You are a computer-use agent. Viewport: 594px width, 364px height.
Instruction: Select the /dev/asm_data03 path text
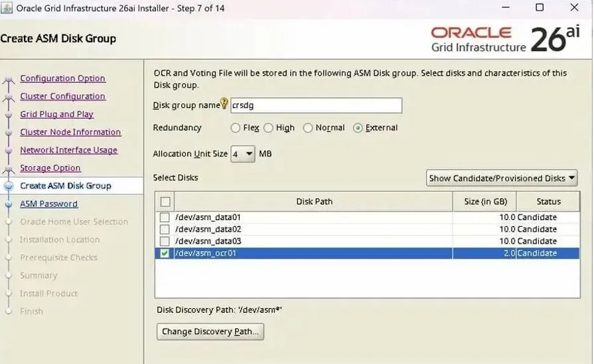click(x=208, y=241)
